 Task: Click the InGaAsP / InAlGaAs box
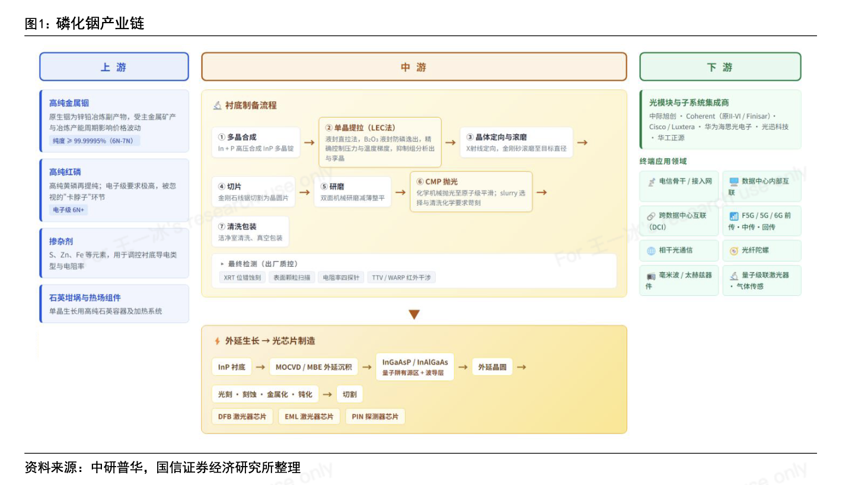click(415, 367)
